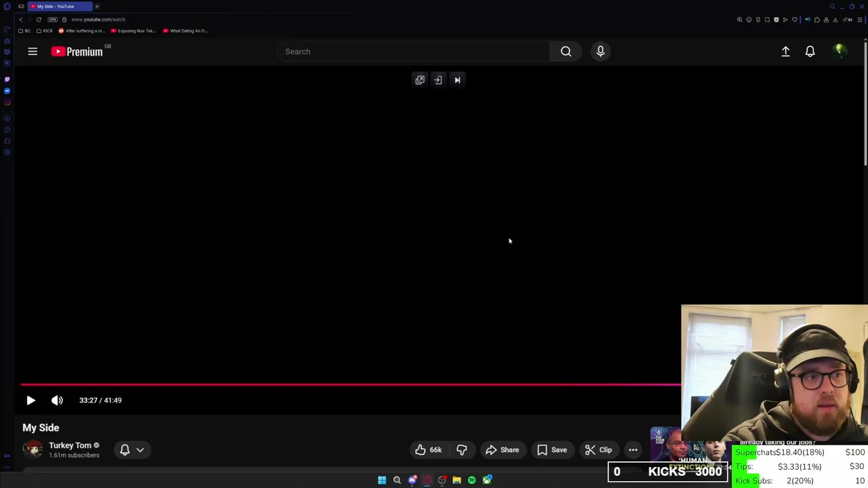Screen dimensions: 868x488
Task: Like the video with 66k likes
Action: point(429,450)
